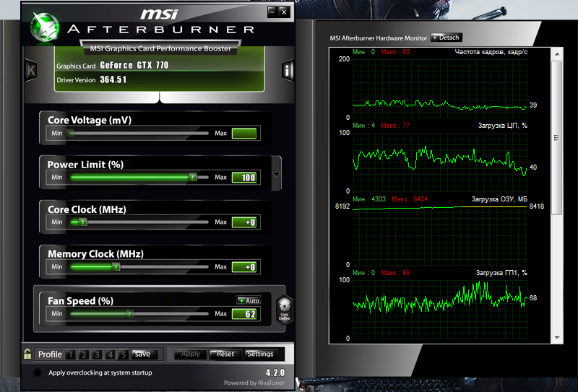Click the Power Limit value field showing 100
This screenshot has height=392, width=578.
tap(244, 178)
